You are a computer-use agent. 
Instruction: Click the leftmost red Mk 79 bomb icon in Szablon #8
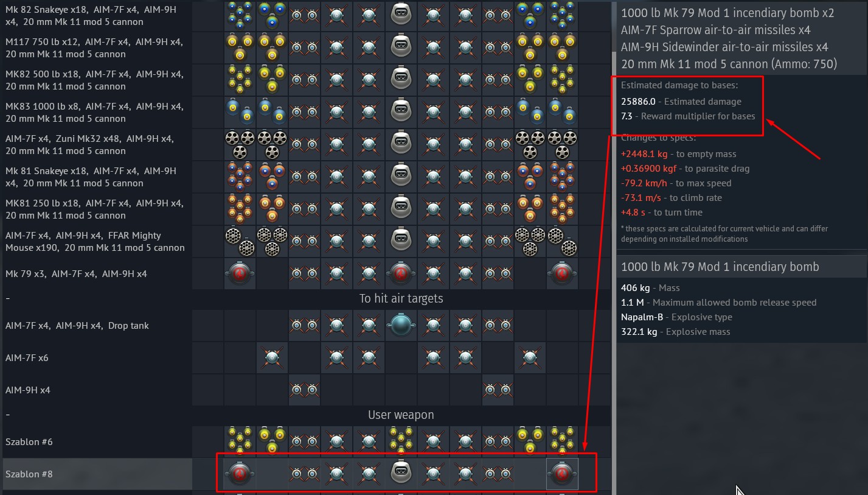pyautogui.click(x=239, y=474)
